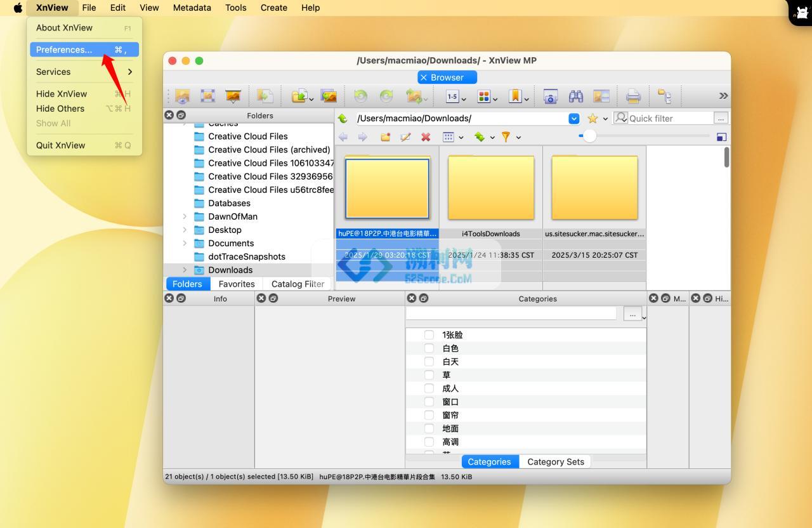Expand the DawnOfMan folder
The height and width of the screenshot is (528, 812).
(185, 216)
